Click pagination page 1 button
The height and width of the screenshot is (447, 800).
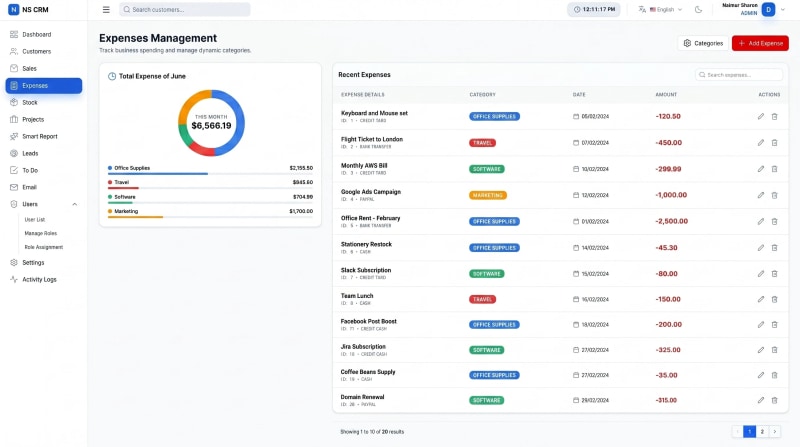(749, 432)
